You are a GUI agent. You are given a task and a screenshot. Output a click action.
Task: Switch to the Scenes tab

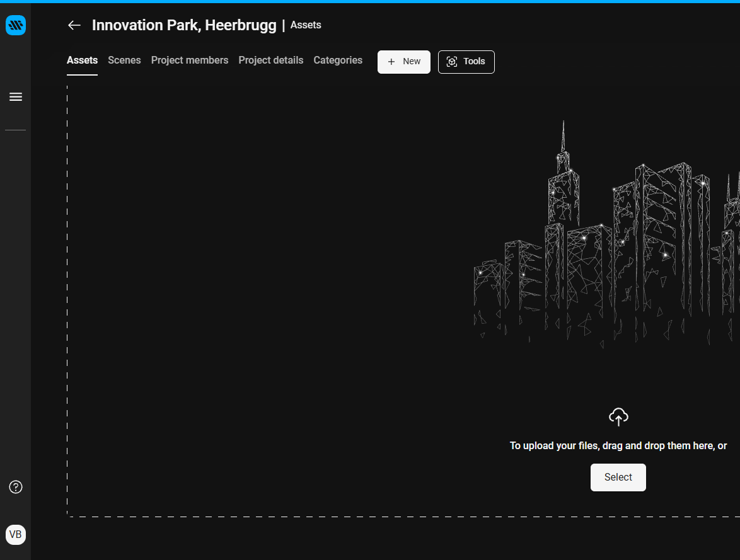tap(124, 60)
